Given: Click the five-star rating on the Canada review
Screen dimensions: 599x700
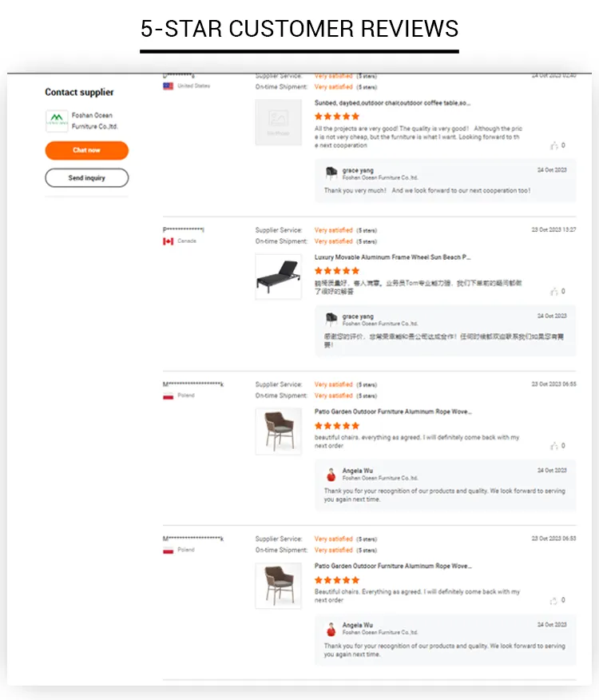Looking at the screenshot, I should click(337, 271).
